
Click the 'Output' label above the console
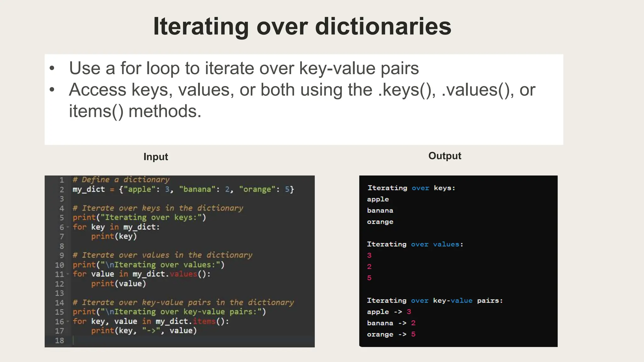(445, 156)
